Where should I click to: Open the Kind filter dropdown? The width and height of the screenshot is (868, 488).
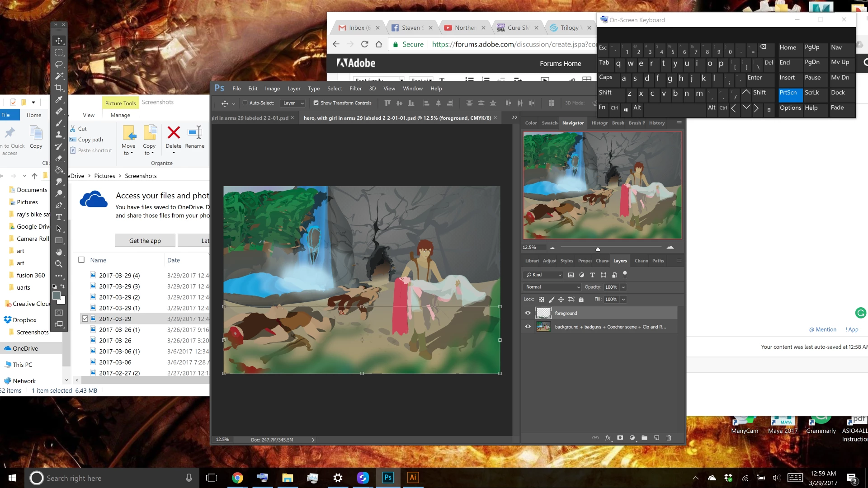pyautogui.click(x=543, y=275)
